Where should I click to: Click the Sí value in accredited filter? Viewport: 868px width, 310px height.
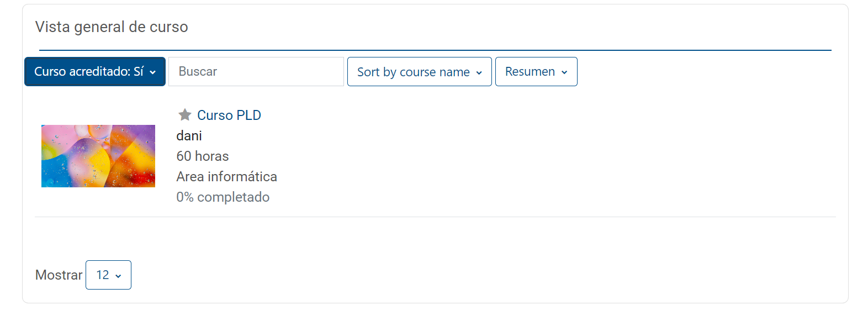pos(139,72)
